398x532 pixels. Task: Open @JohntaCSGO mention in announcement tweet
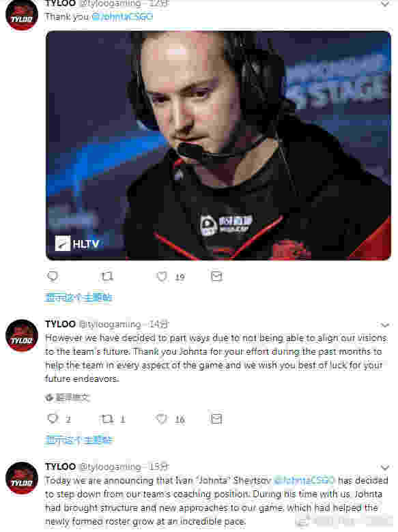[304, 480]
